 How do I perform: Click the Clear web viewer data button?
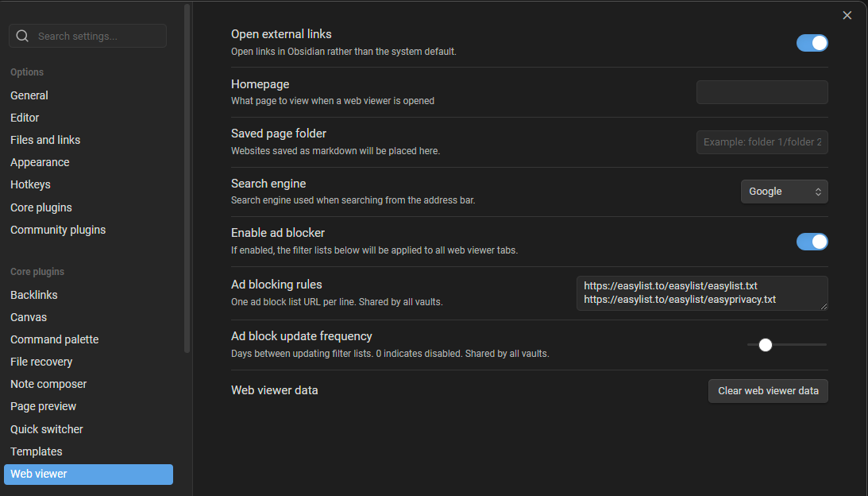pos(768,391)
